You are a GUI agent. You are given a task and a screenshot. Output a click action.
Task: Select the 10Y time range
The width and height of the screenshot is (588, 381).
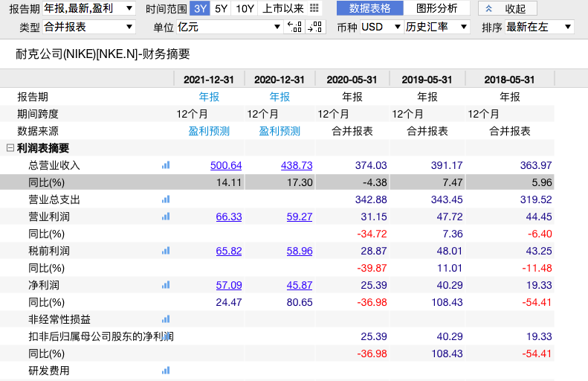(245, 9)
